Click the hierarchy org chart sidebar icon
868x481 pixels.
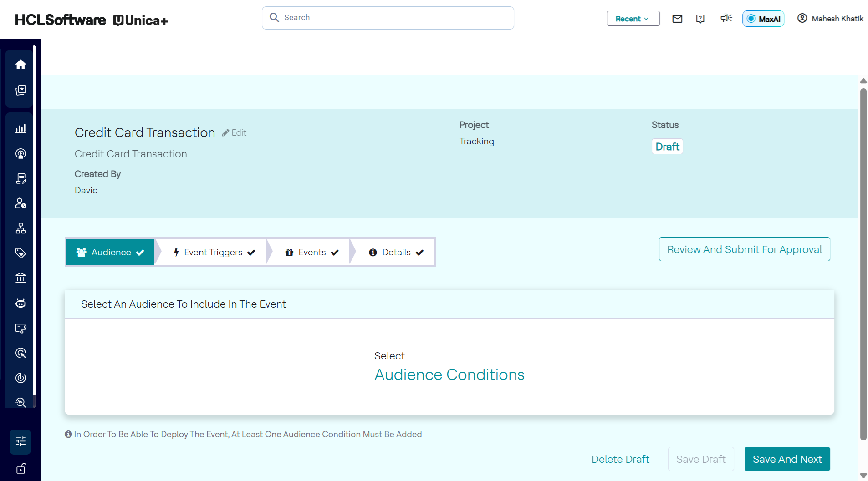20,228
